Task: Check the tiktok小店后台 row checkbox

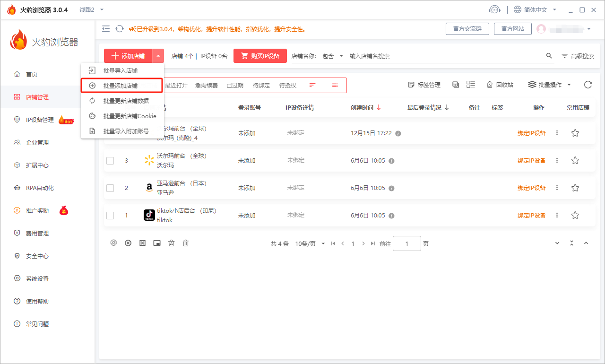Action: coord(110,215)
